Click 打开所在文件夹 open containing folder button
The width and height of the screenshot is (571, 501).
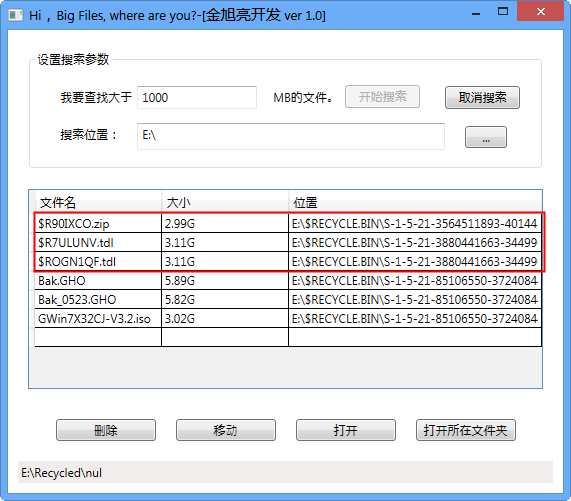click(x=466, y=430)
